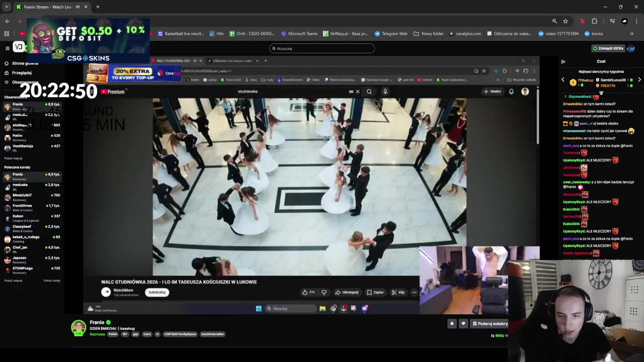Screen dimensions: 644x362
Task: Toggle follow heart icon for Franio
Action: coord(463,324)
